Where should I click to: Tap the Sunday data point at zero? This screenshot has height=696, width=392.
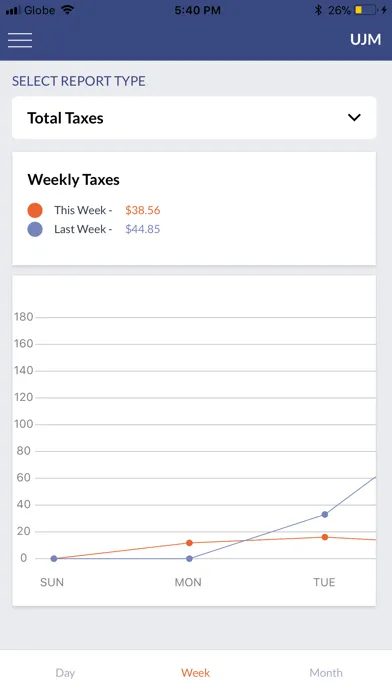coord(54,558)
